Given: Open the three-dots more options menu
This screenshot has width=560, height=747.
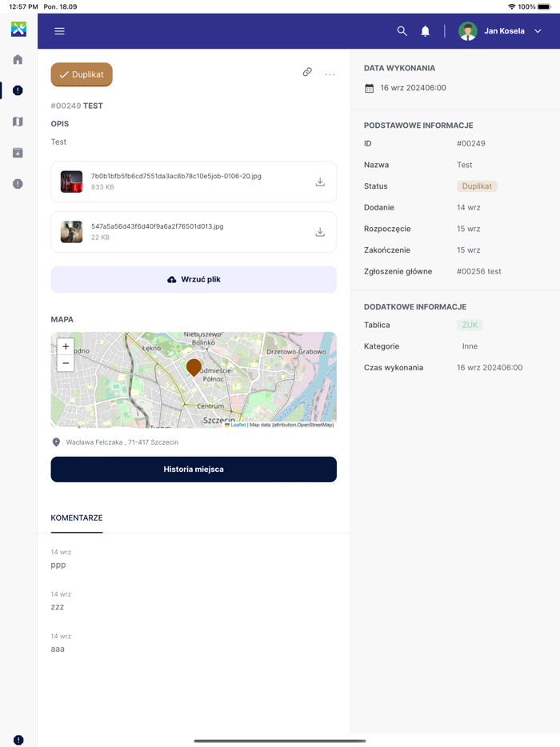Looking at the screenshot, I should point(330,74).
